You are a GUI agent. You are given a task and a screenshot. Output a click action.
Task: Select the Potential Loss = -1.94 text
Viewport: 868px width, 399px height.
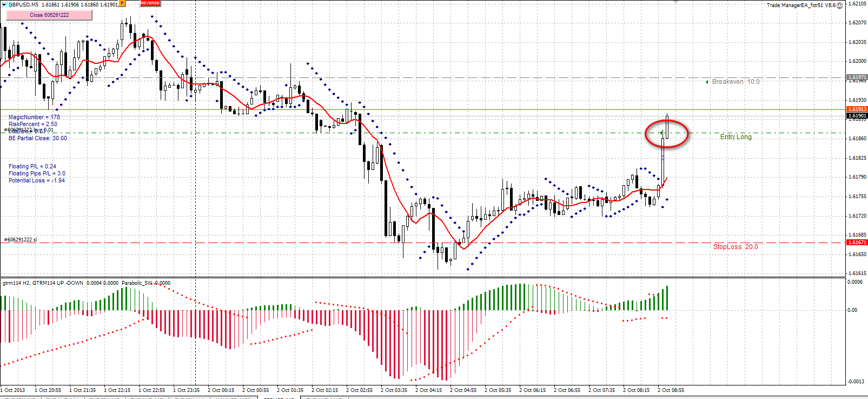pyautogui.click(x=36, y=181)
